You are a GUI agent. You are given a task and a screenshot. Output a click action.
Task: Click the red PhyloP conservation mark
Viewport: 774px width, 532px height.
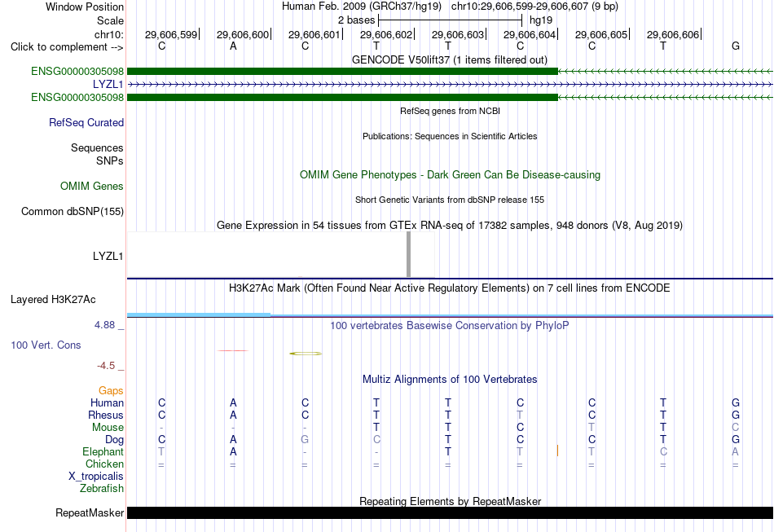click(x=233, y=350)
